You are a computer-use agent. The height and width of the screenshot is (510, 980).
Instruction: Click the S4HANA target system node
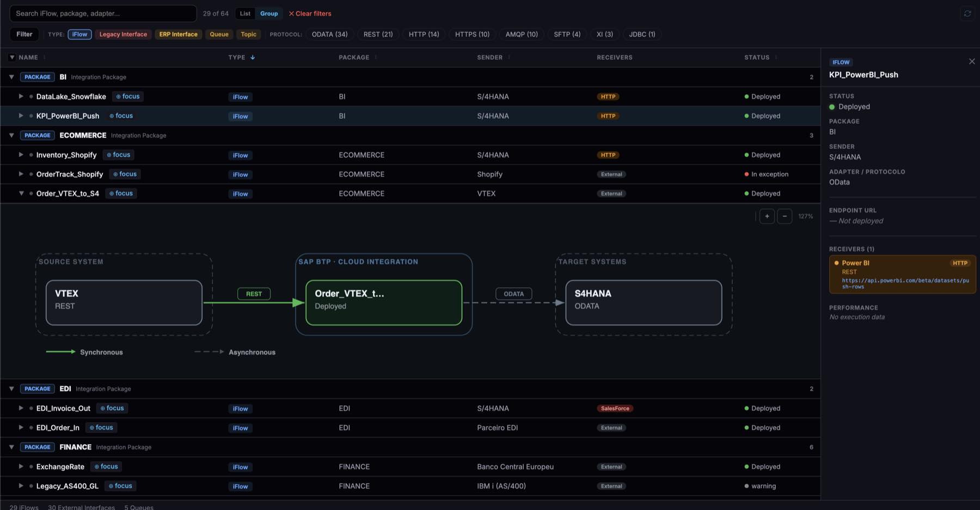[644, 302]
